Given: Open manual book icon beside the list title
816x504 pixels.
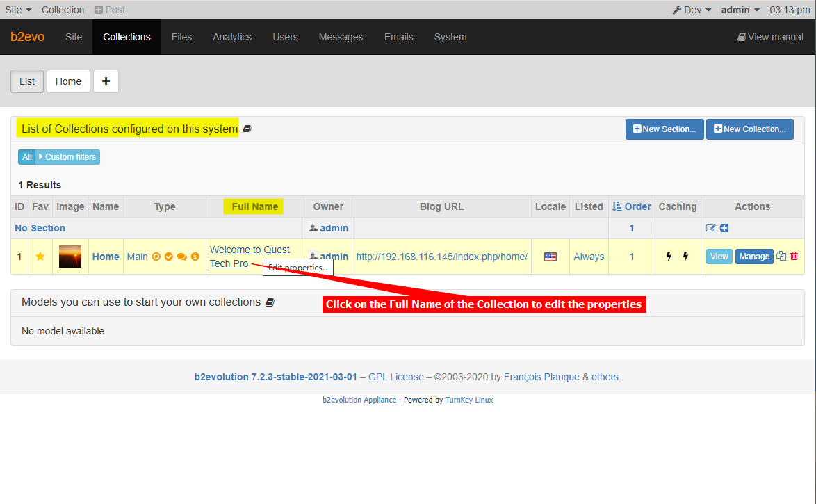Looking at the screenshot, I should (247, 129).
